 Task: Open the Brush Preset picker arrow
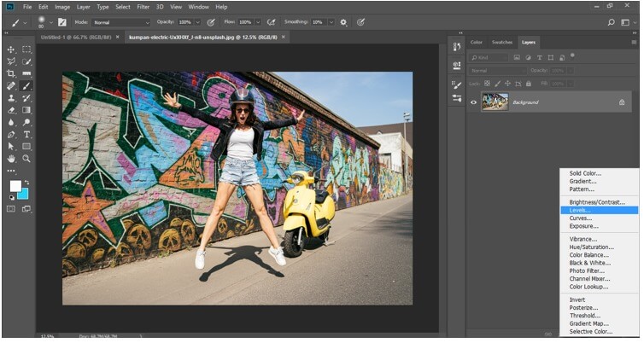point(51,22)
